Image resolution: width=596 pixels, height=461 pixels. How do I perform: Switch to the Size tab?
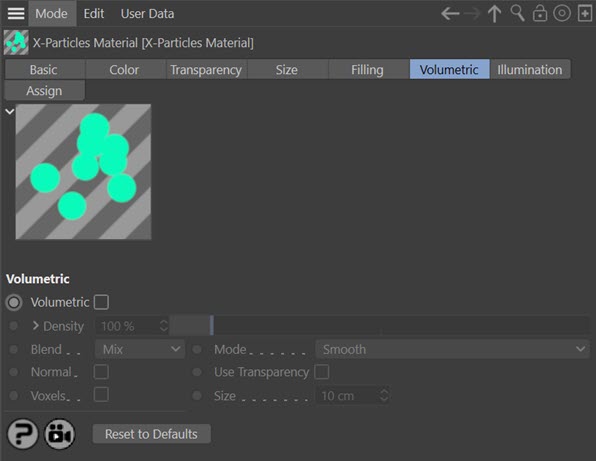287,70
